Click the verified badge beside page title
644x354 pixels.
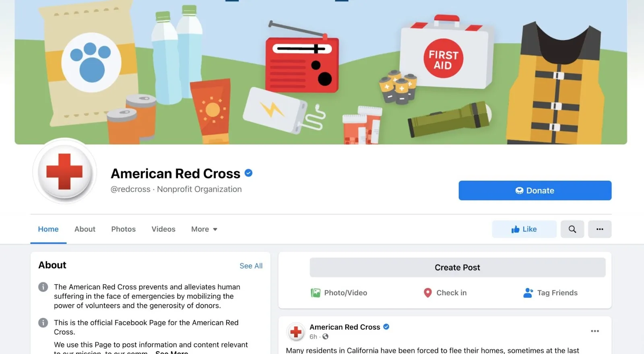[248, 173]
